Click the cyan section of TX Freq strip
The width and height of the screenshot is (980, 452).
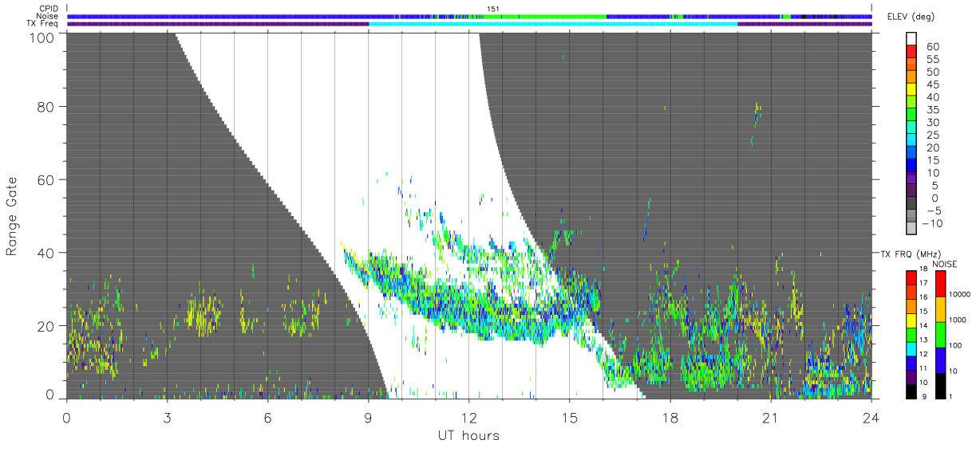553,24
